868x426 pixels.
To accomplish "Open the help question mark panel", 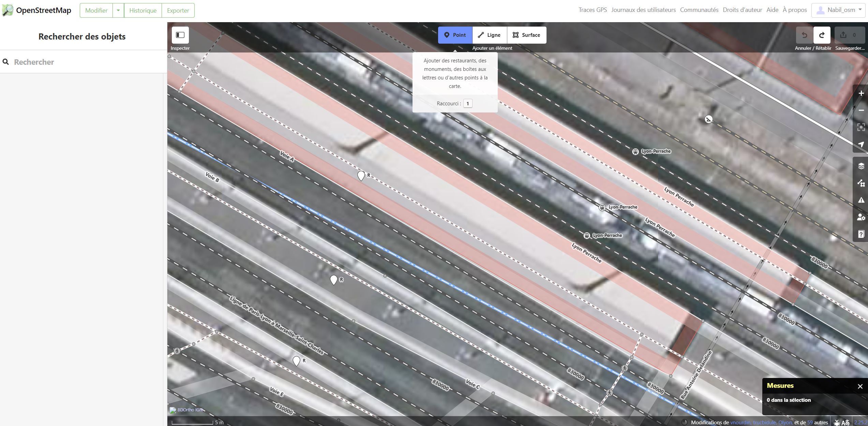I will point(861,234).
